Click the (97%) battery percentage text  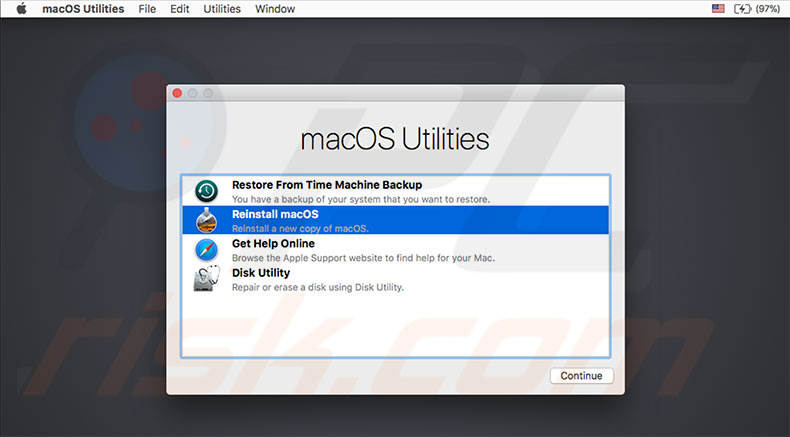768,9
